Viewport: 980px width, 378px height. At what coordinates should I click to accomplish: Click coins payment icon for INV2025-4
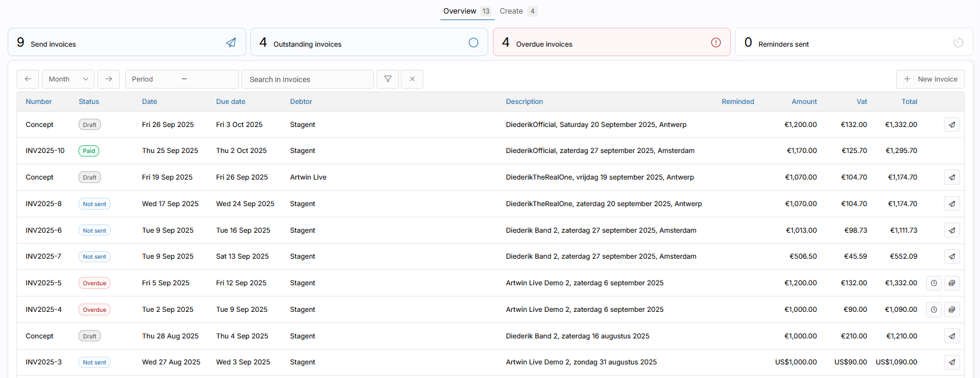tap(952, 309)
